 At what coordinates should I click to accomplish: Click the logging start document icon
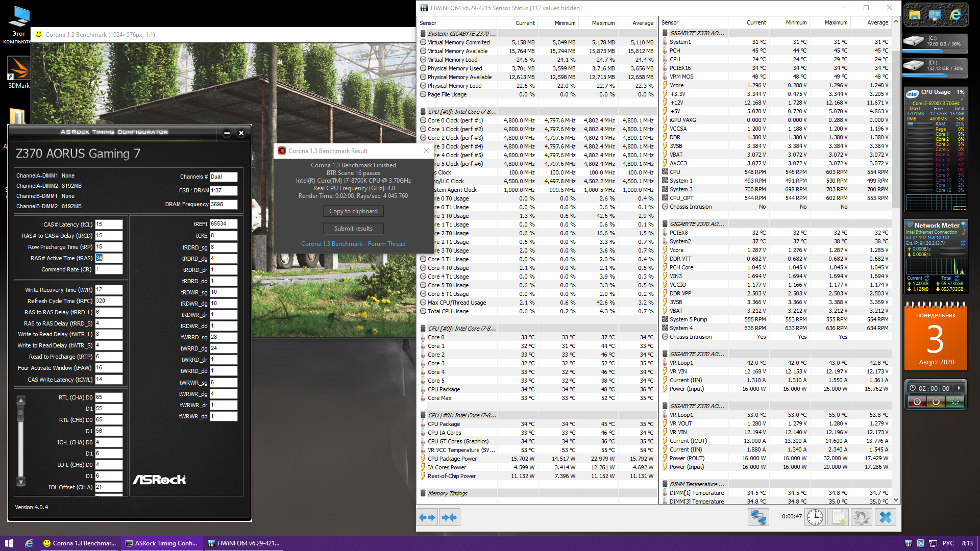(839, 517)
